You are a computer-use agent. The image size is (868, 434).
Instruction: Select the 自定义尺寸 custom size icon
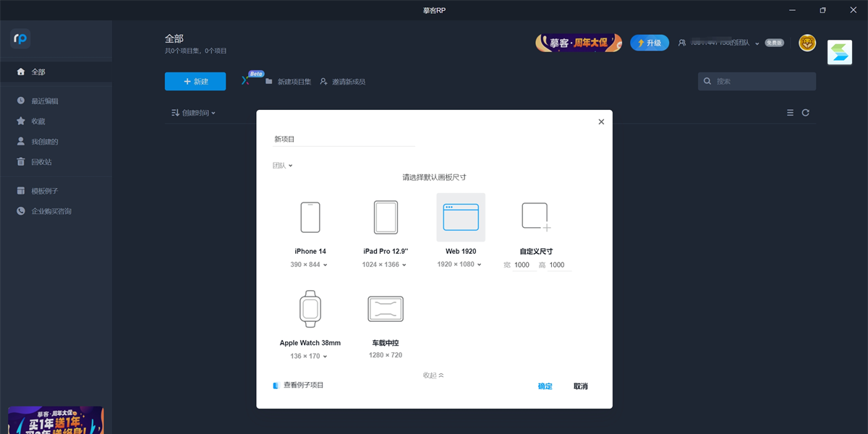pyautogui.click(x=536, y=216)
